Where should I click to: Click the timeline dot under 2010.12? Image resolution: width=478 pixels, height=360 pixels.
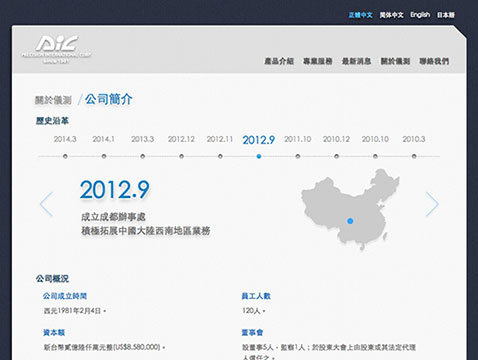click(x=336, y=156)
